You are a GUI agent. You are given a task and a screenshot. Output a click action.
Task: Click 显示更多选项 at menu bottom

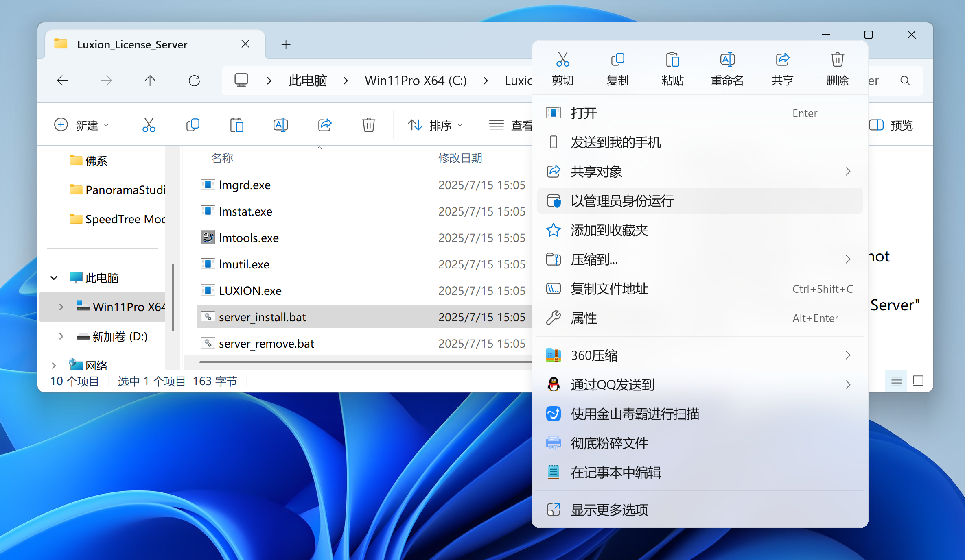click(x=609, y=510)
